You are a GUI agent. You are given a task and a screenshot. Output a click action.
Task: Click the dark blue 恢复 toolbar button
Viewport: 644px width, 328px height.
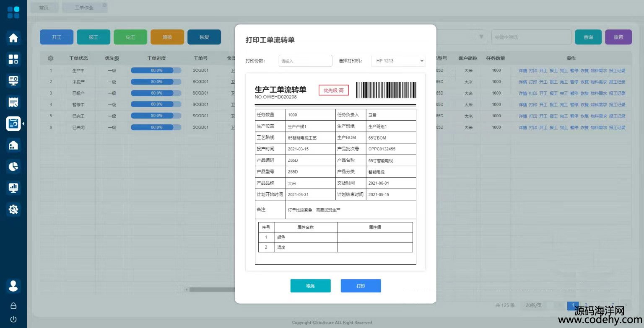click(204, 37)
